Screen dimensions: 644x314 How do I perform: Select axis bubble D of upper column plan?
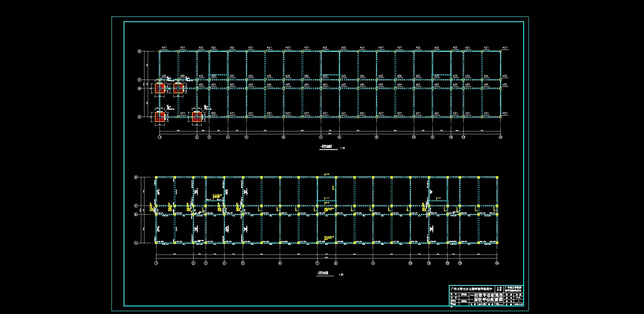coord(140,51)
